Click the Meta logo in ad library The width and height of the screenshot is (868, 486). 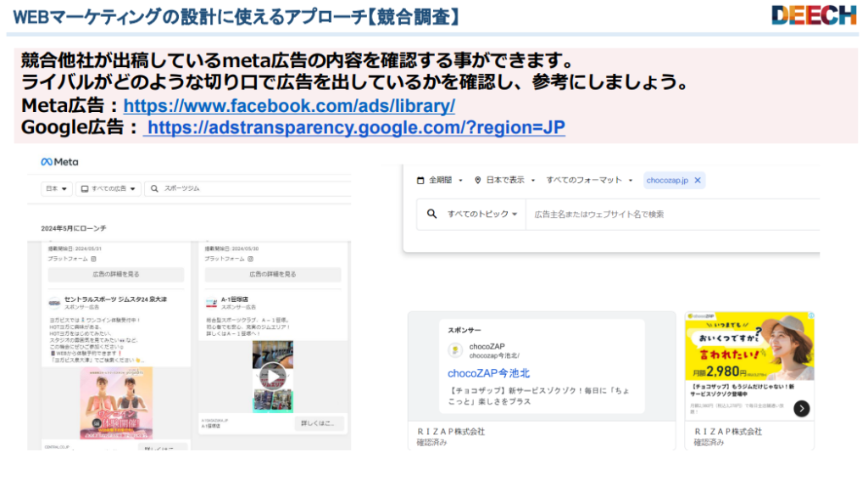click(x=60, y=162)
